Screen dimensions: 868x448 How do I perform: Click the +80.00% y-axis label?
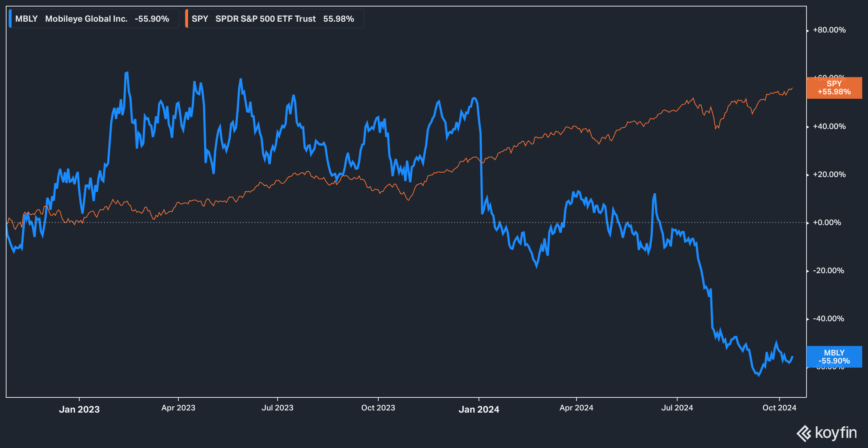click(829, 30)
